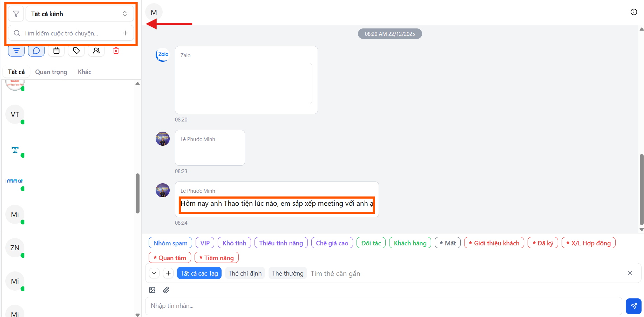Toggle the chat bubble filter button
This screenshot has width=644, height=317.
coord(36,51)
